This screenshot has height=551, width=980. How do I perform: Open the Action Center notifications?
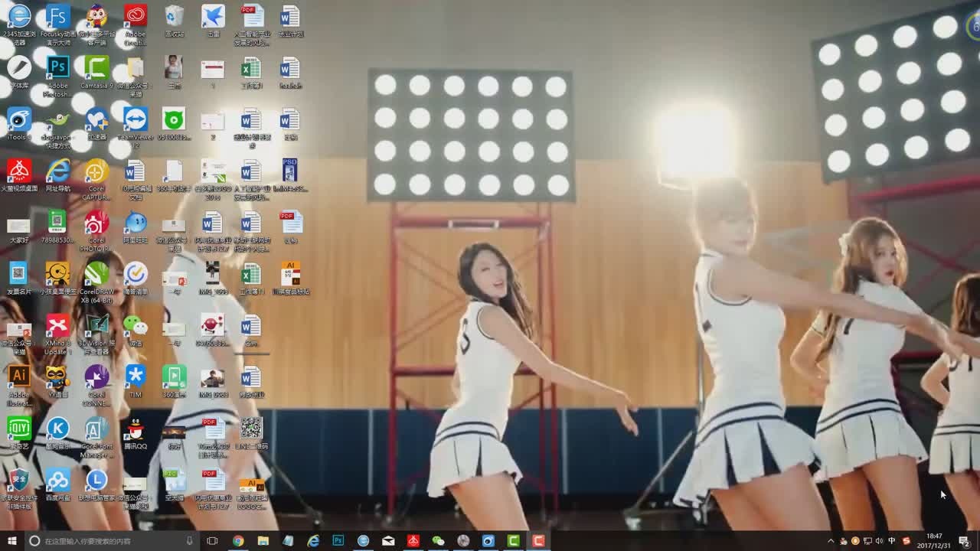pos(965,541)
